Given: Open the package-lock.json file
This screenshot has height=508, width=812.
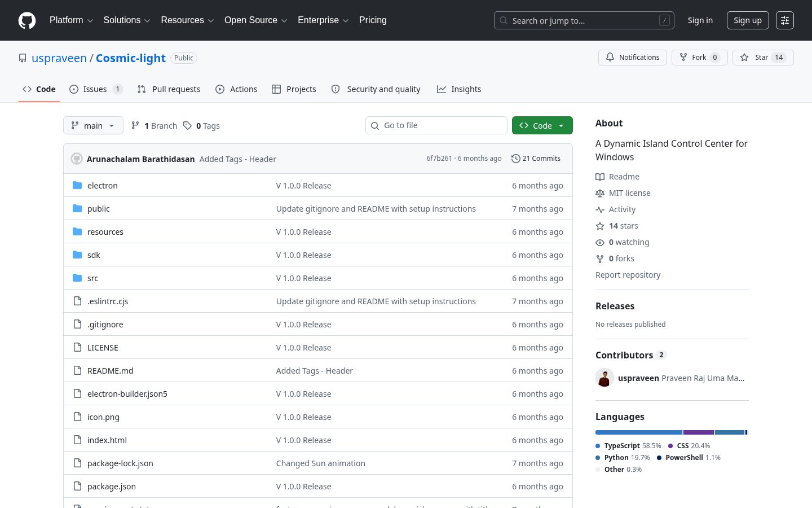Looking at the screenshot, I should tap(120, 463).
